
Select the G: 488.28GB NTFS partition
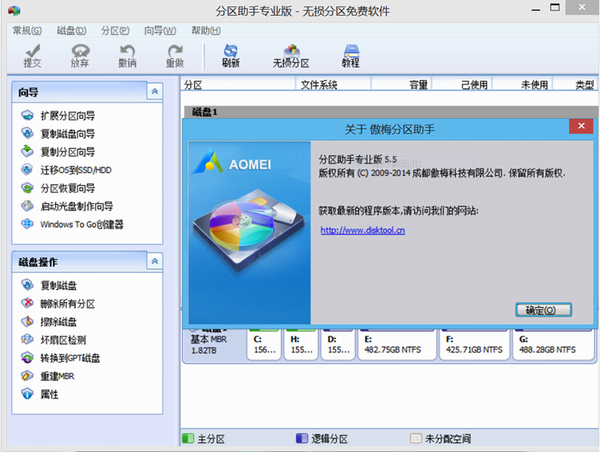coord(553,344)
